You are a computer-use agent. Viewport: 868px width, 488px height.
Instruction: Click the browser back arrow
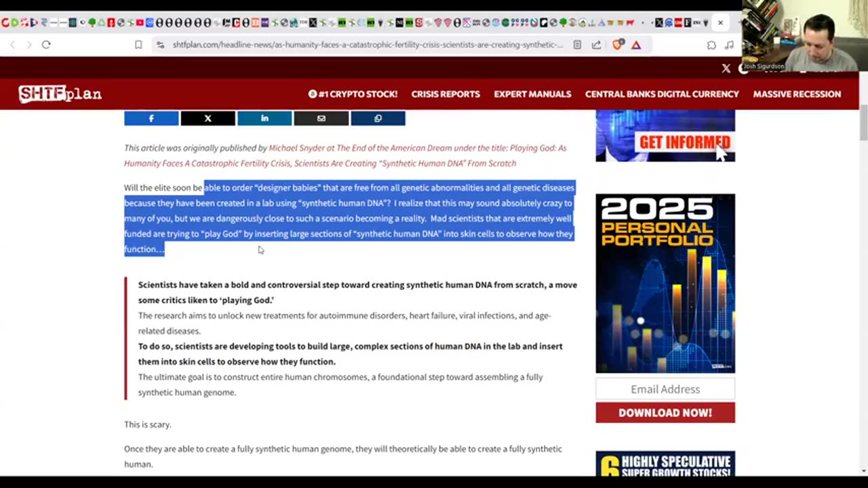coord(12,45)
